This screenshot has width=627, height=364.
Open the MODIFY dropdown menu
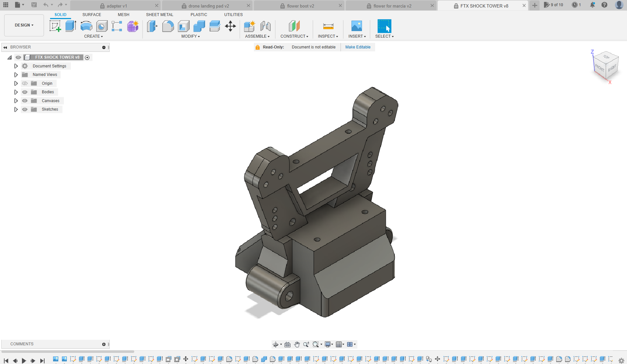click(191, 36)
